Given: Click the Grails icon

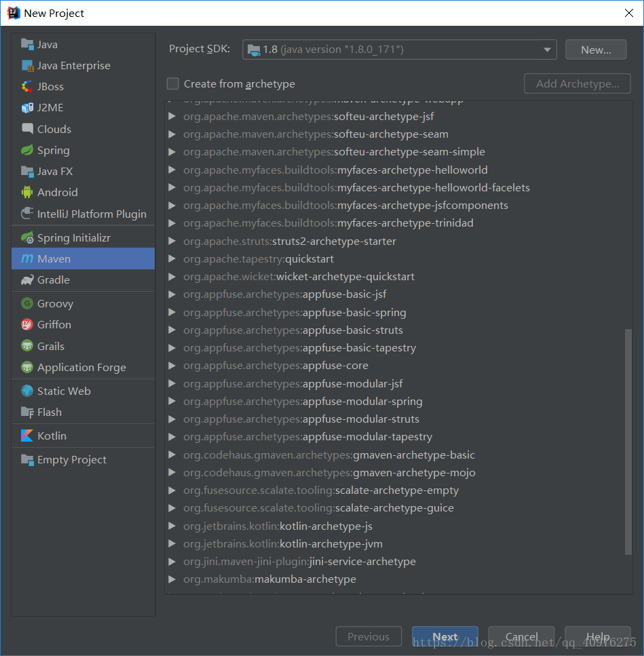Looking at the screenshot, I should (27, 346).
